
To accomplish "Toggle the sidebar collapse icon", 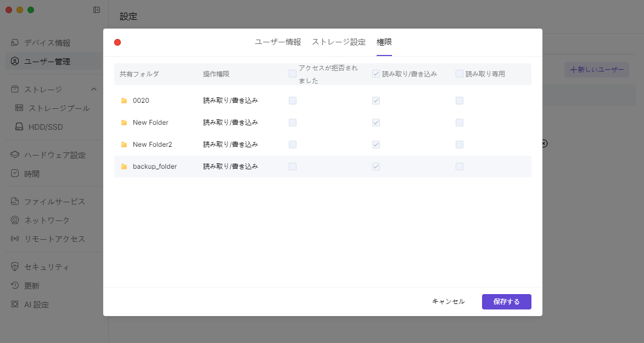I will [97, 10].
